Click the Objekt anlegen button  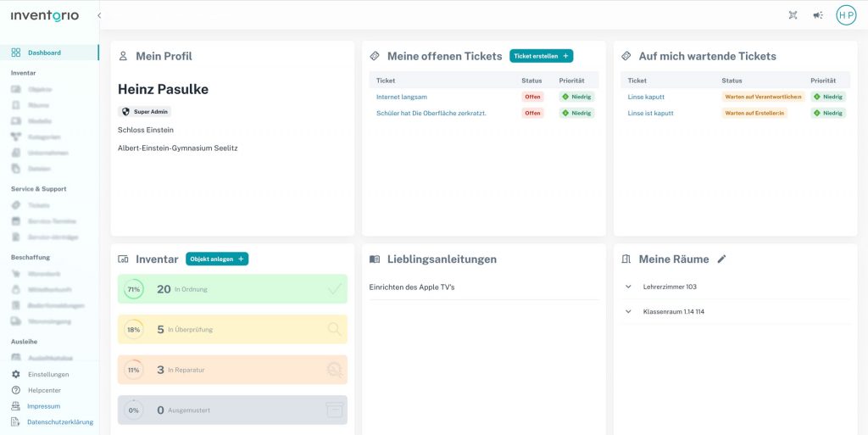[217, 259]
